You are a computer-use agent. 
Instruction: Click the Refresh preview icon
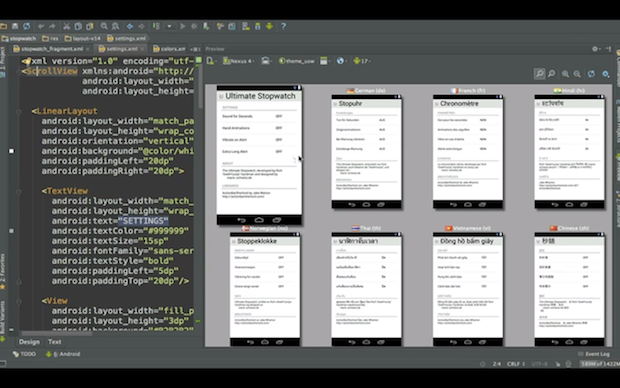[591, 74]
